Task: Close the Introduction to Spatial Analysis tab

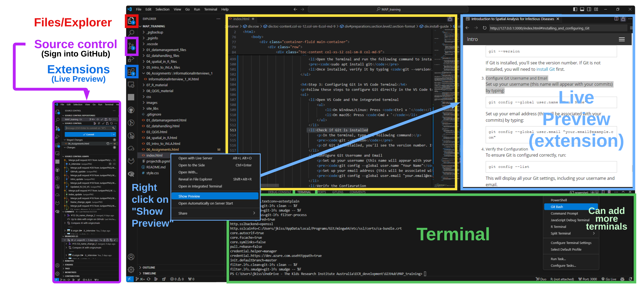Action: coord(558,19)
